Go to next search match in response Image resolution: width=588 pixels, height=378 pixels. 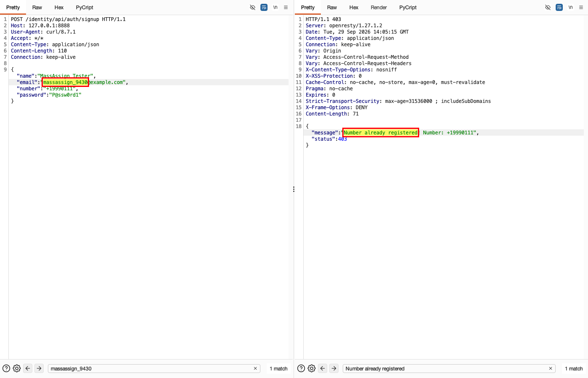[334, 368]
